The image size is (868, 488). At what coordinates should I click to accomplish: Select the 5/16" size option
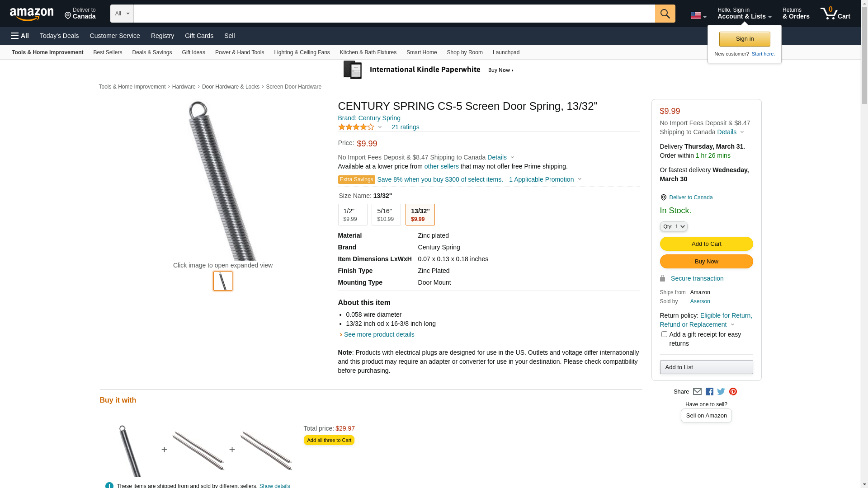coord(386,215)
